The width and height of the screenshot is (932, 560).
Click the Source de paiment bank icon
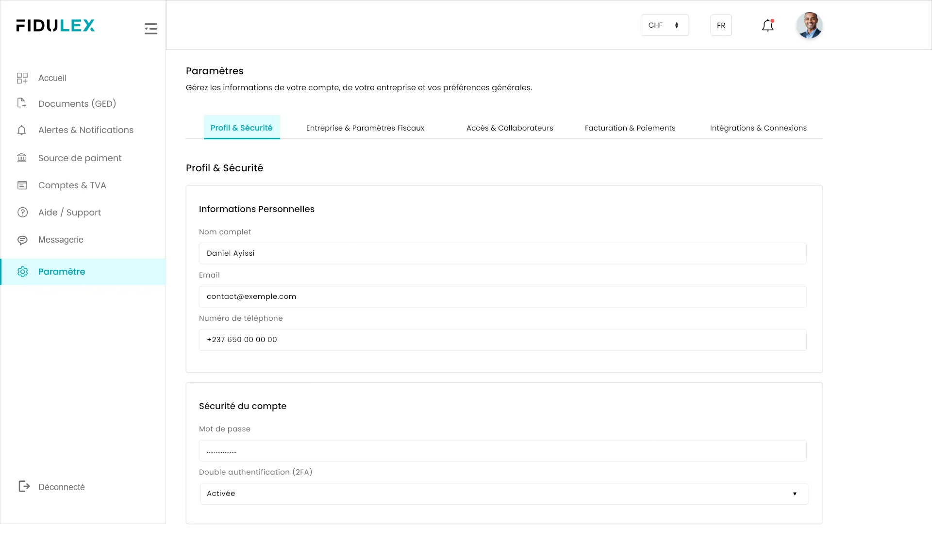pos(22,158)
